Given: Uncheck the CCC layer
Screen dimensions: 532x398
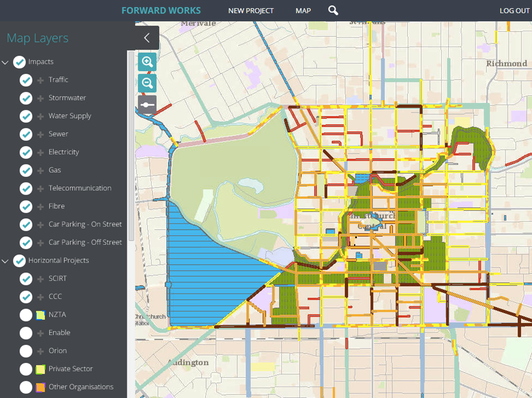Looking at the screenshot, I should click(x=26, y=297).
